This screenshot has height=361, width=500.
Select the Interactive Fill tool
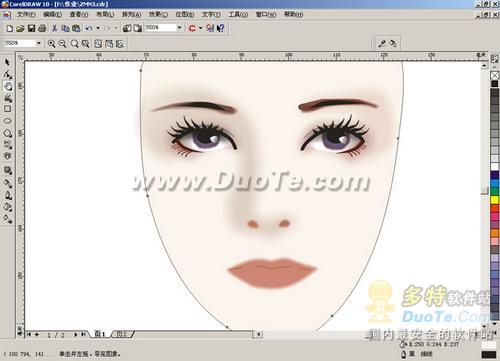7,219
